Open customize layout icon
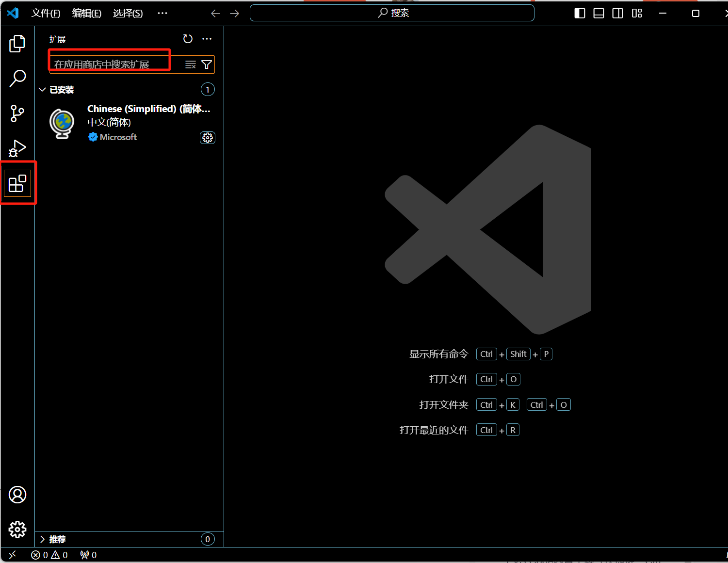This screenshot has width=728, height=563. click(x=637, y=13)
